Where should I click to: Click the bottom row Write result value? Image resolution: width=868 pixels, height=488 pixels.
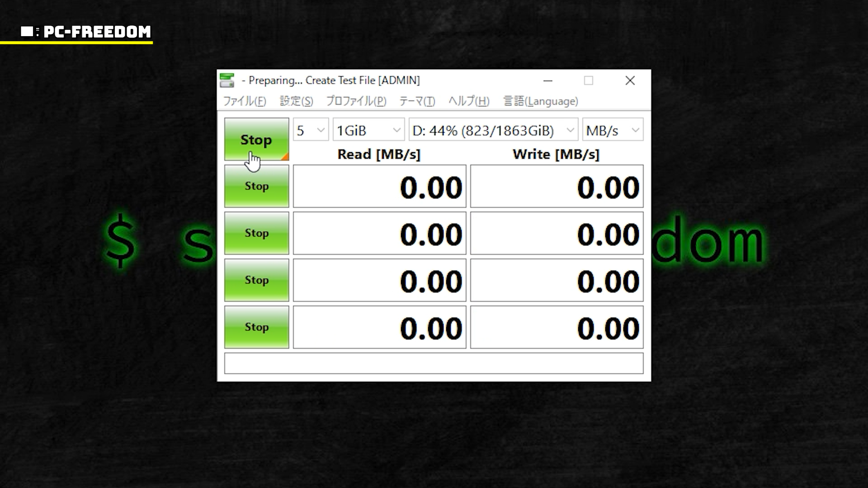click(x=557, y=327)
